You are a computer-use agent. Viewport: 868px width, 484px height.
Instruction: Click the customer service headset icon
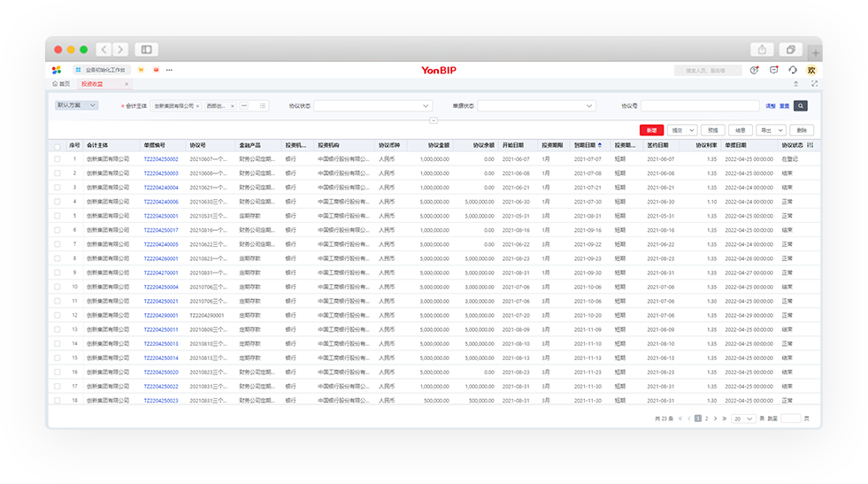click(793, 70)
